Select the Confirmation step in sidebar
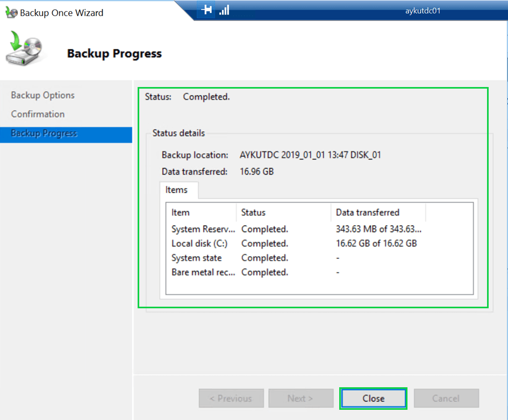Screen dimensions: 508x420 coord(38,114)
